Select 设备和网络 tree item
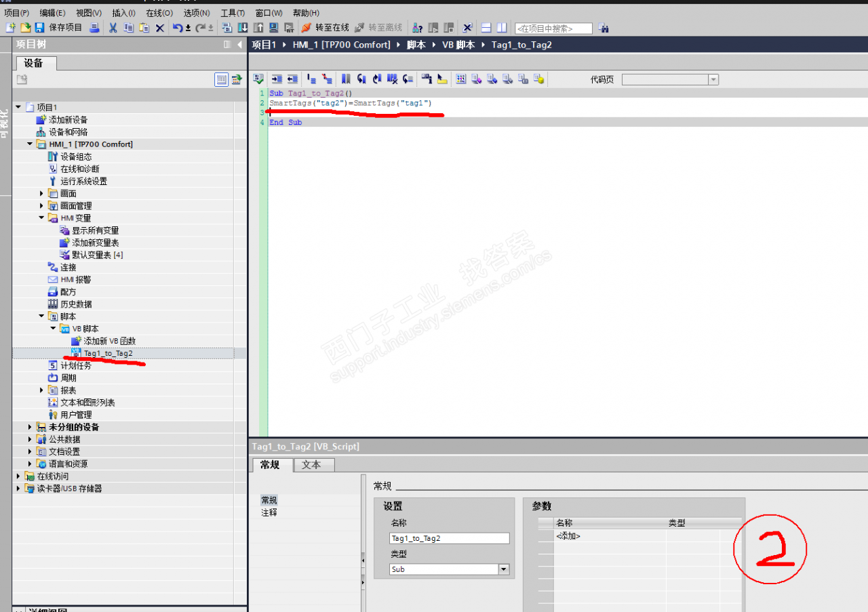The image size is (868, 612). click(x=68, y=131)
